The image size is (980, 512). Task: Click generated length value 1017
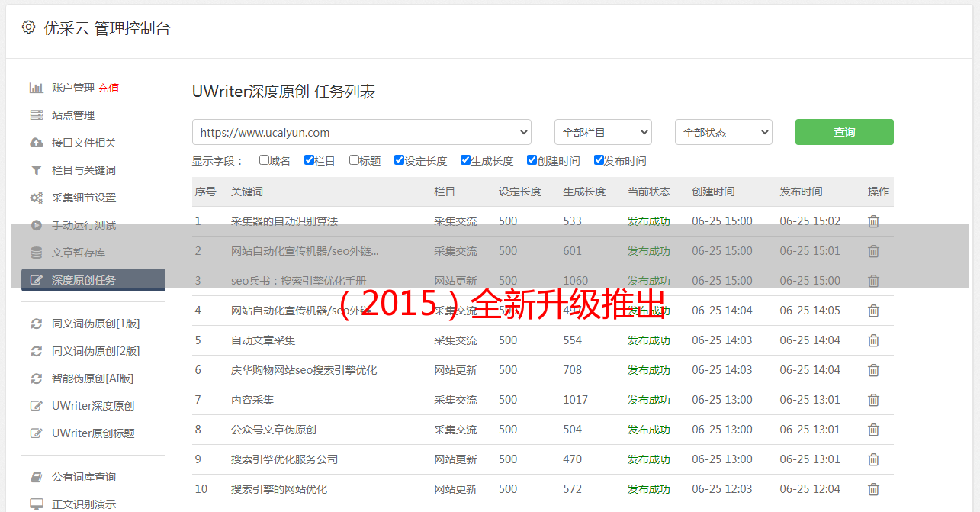tap(576, 400)
